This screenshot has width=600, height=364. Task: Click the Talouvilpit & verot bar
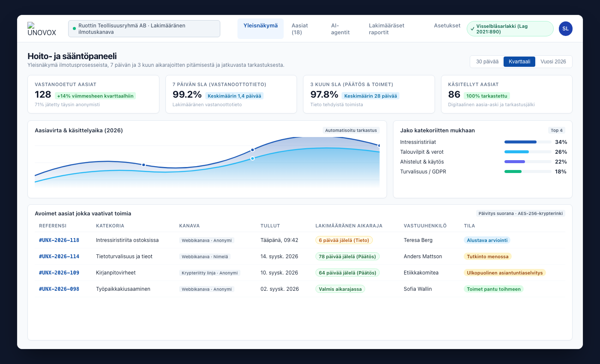(528, 152)
